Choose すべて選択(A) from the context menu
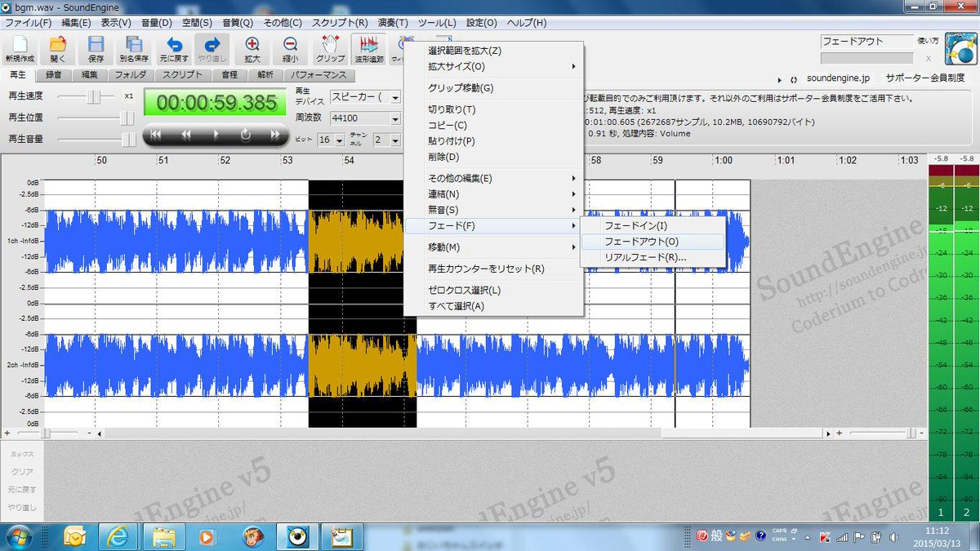 tap(494, 306)
